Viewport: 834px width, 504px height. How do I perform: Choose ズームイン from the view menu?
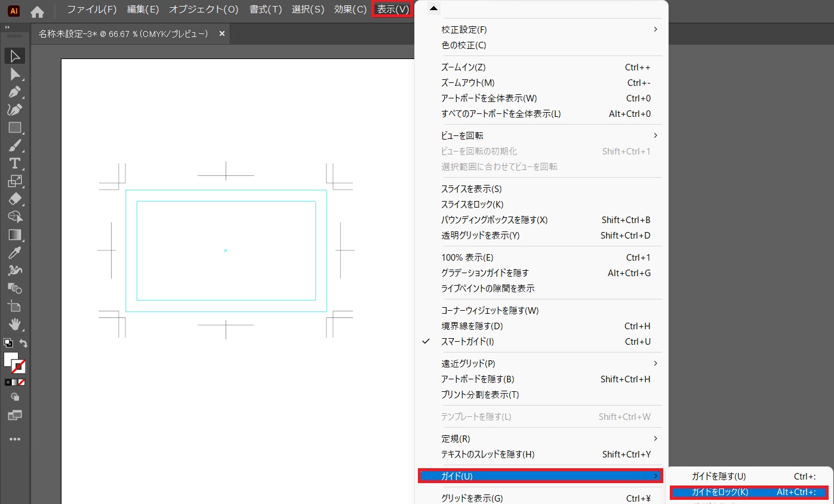click(x=463, y=67)
